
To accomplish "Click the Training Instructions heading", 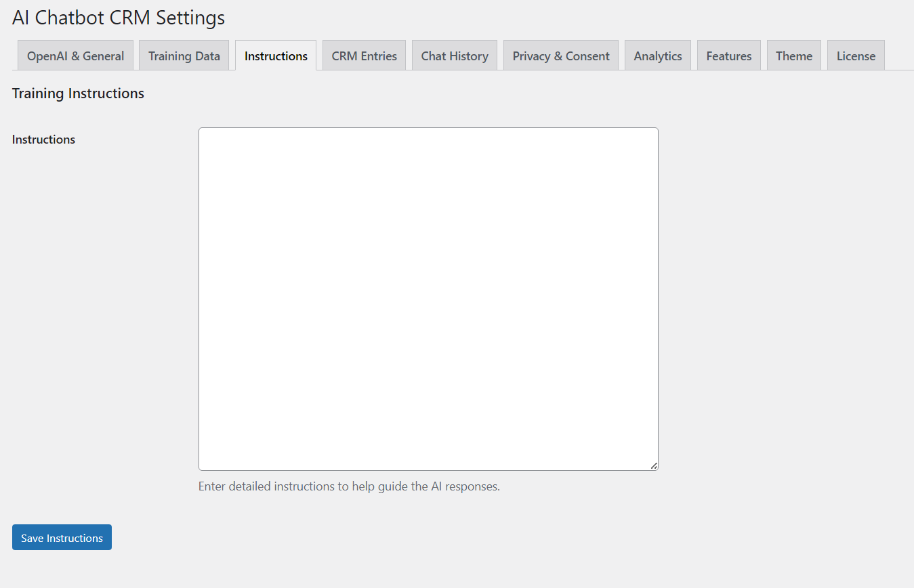I will (x=78, y=93).
